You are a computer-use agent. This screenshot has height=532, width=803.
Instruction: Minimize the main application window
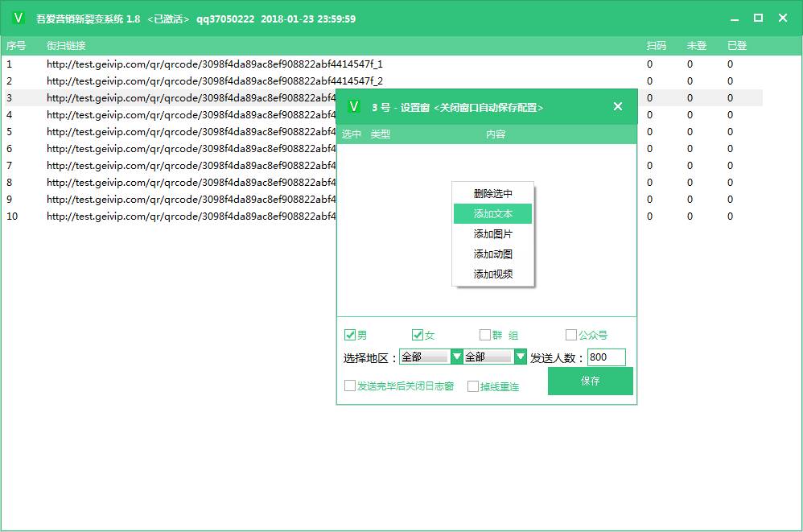coord(733,19)
